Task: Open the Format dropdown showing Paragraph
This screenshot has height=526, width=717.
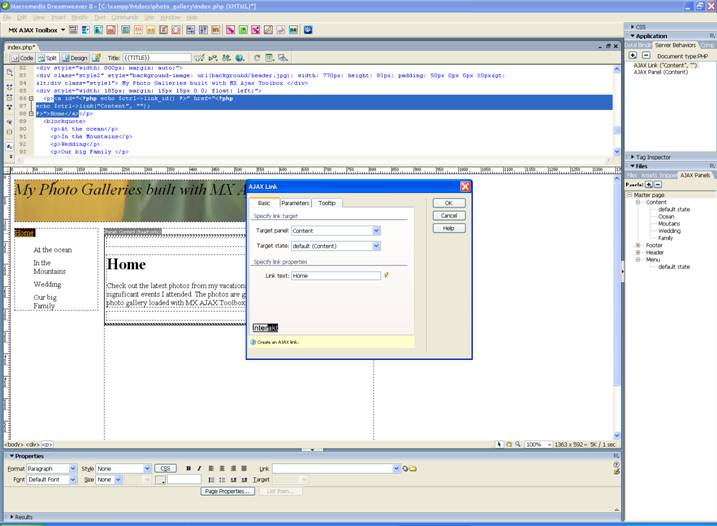Action: click(x=73, y=468)
